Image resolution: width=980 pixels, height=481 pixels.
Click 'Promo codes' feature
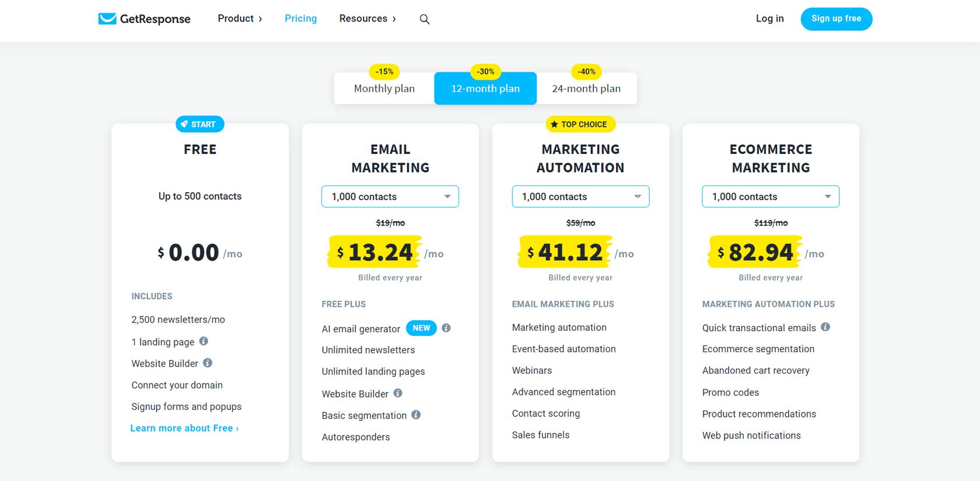click(730, 392)
